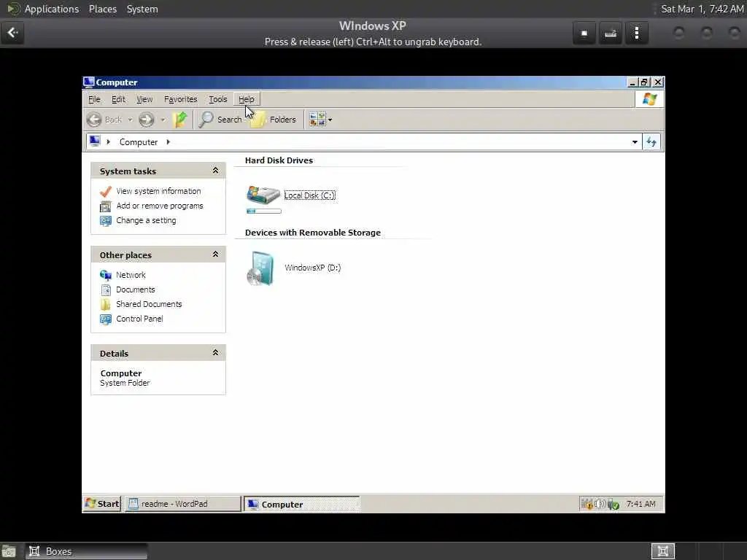Open Documents from Other places
Viewport: 747px width, 560px height.
pyautogui.click(x=135, y=289)
